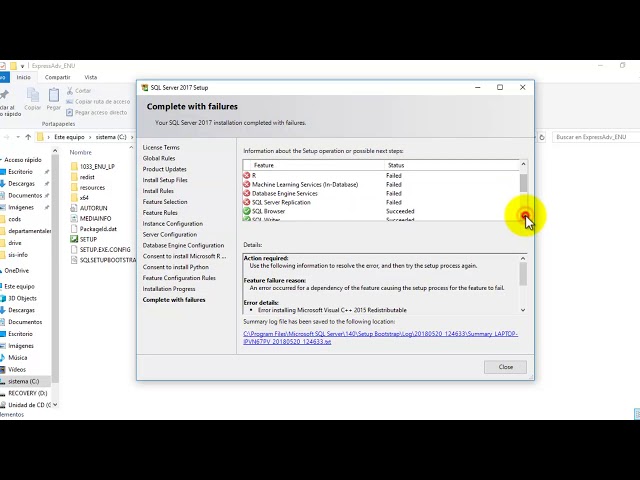Click Product Updates step in sidebar

[164, 169]
